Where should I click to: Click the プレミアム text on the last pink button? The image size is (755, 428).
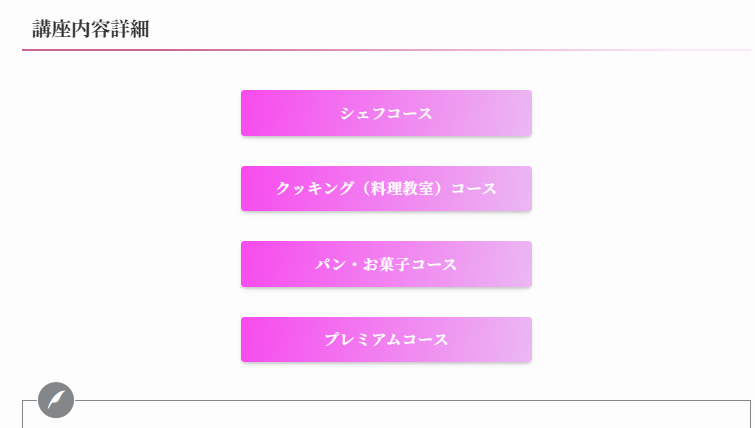tap(363, 339)
